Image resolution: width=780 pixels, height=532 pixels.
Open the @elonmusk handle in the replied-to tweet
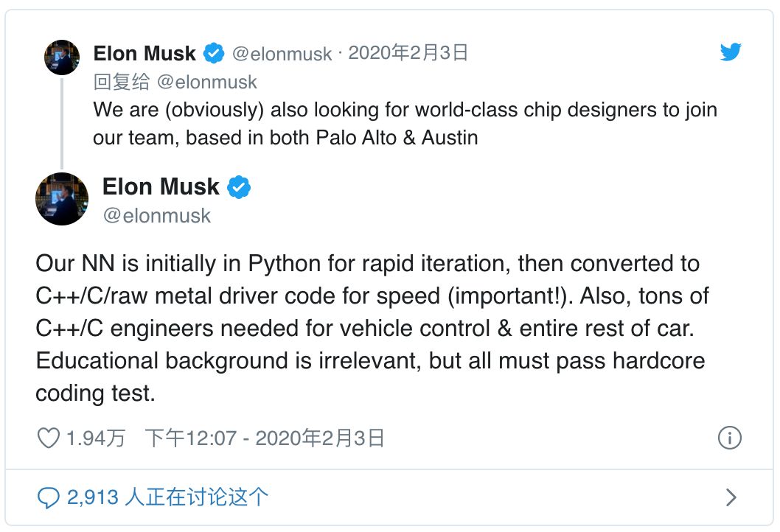click(x=282, y=54)
